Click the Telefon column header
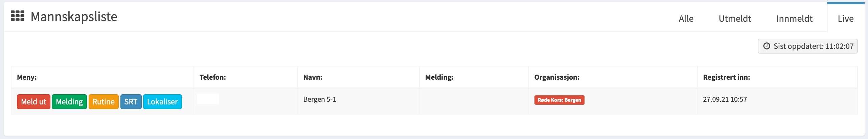The height and width of the screenshot is (139, 868). click(x=212, y=77)
